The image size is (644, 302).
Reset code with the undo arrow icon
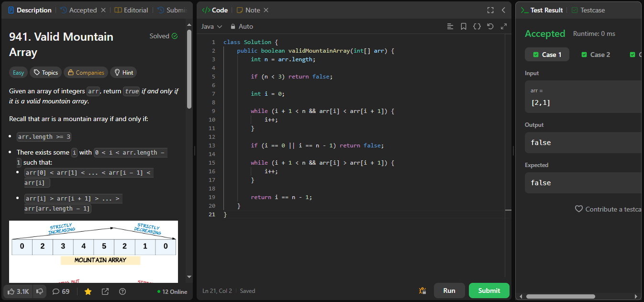[x=490, y=26]
